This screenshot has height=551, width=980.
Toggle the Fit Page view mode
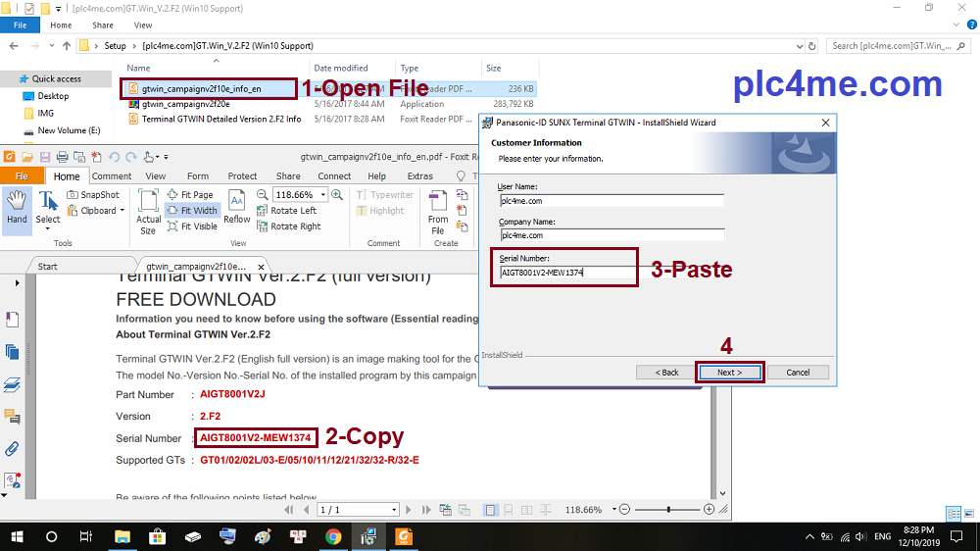191,195
